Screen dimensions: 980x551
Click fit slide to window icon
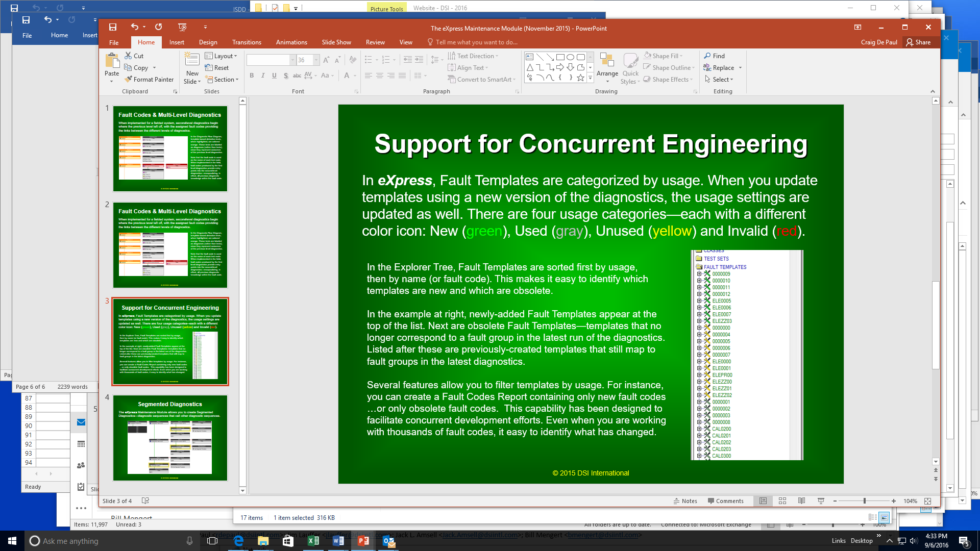[927, 501]
